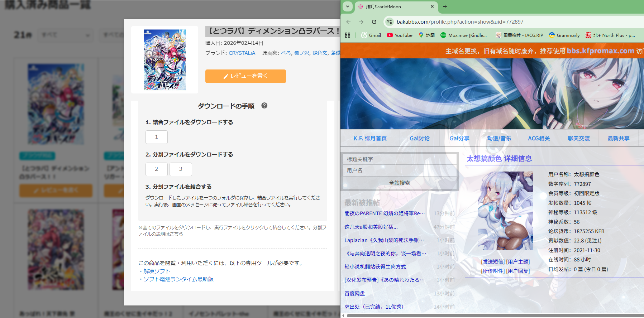Click the browser back arrow button
This screenshot has width=644, height=318.
(x=348, y=22)
